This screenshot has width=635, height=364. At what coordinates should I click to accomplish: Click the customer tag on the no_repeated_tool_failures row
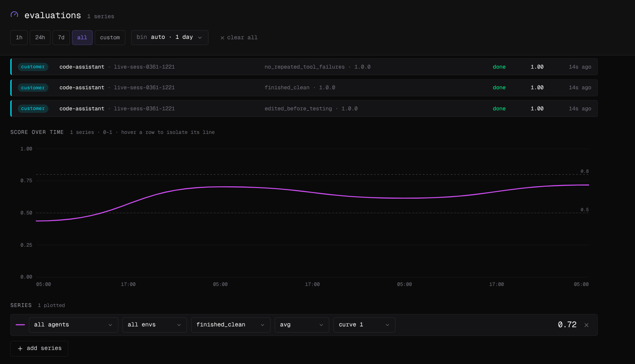33,67
